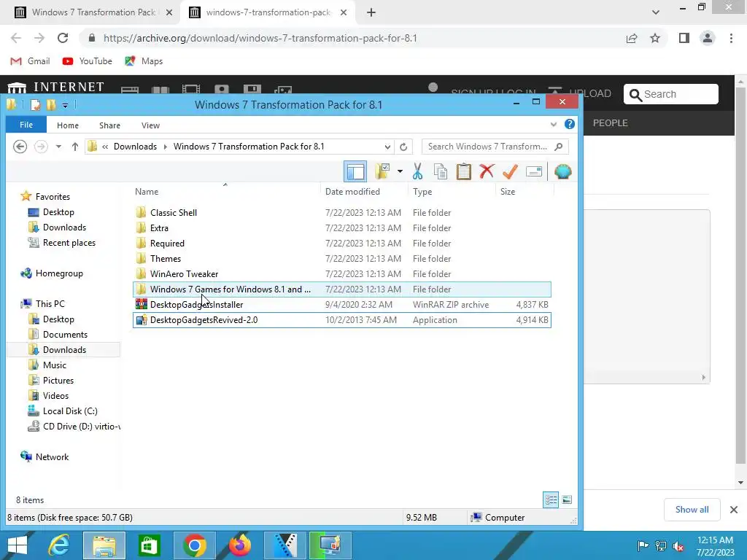Select the Extra folder
The height and width of the screenshot is (560, 747).
tap(342, 228)
